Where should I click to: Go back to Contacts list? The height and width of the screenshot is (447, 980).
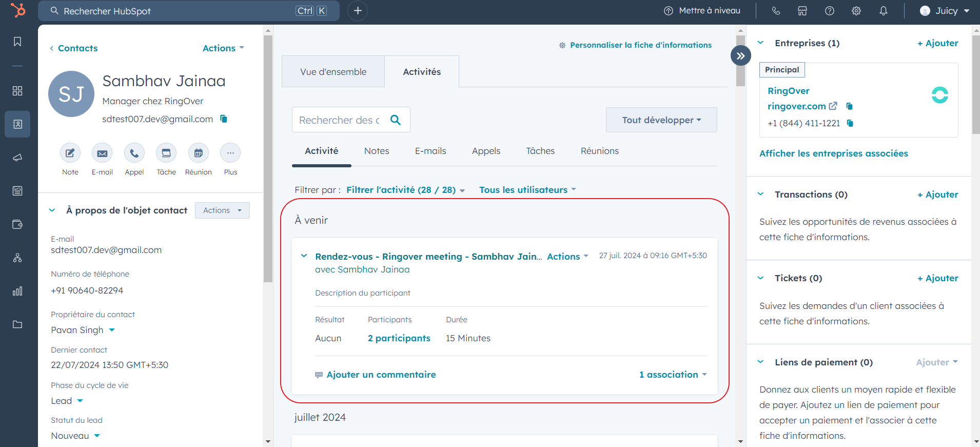point(73,48)
